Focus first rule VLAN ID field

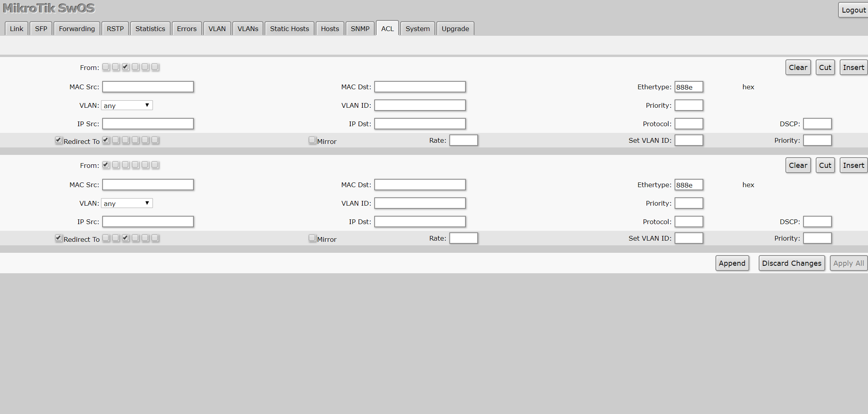pyautogui.click(x=420, y=105)
